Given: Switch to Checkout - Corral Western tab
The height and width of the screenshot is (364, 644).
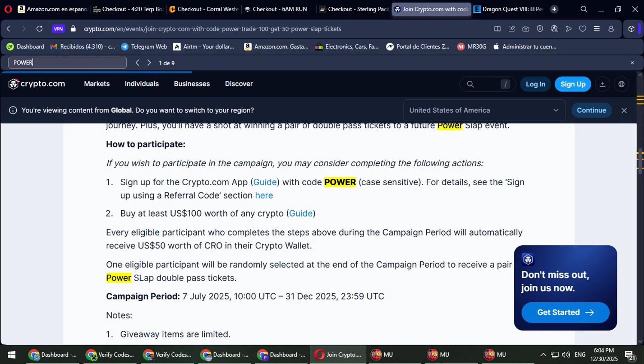Looking at the screenshot, I should click(x=204, y=9).
